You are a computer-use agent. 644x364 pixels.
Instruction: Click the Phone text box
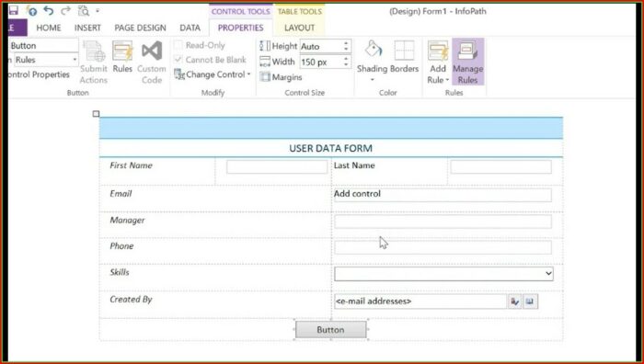443,247
